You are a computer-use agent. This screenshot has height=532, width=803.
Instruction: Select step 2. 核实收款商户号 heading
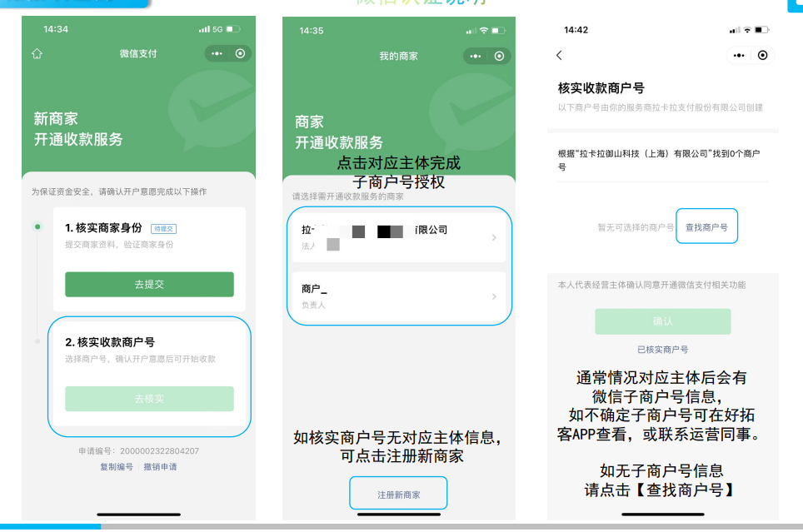coord(110,342)
